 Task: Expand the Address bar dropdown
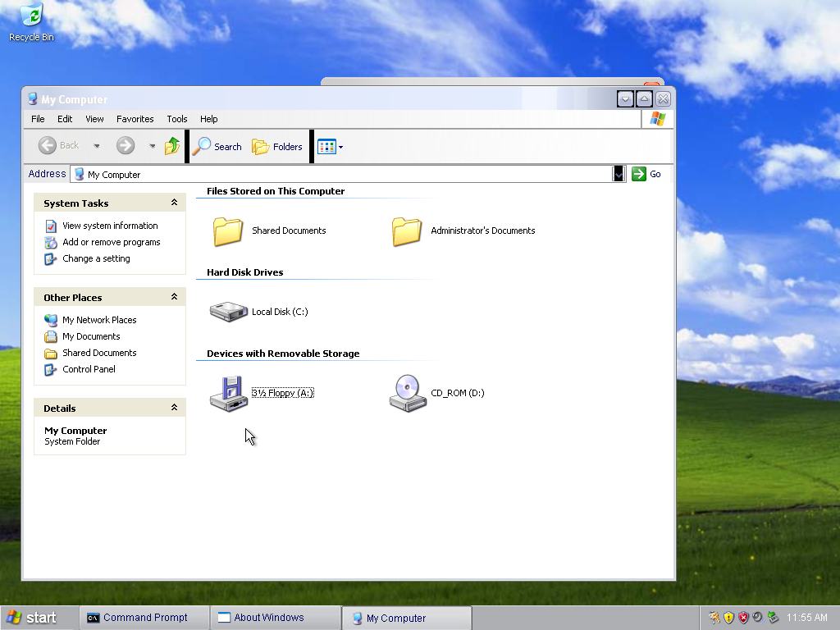pos(619,174)
